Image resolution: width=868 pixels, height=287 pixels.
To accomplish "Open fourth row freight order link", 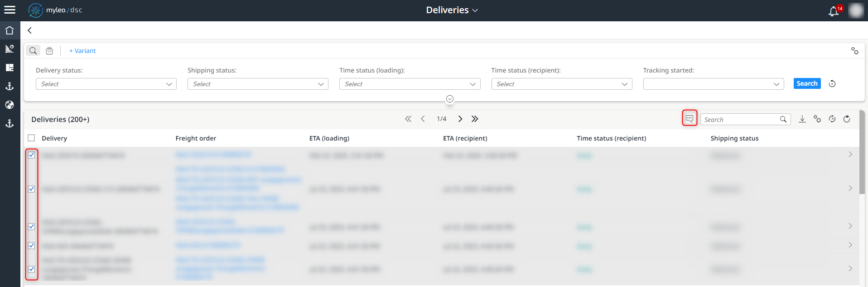I will coord(208,245).
